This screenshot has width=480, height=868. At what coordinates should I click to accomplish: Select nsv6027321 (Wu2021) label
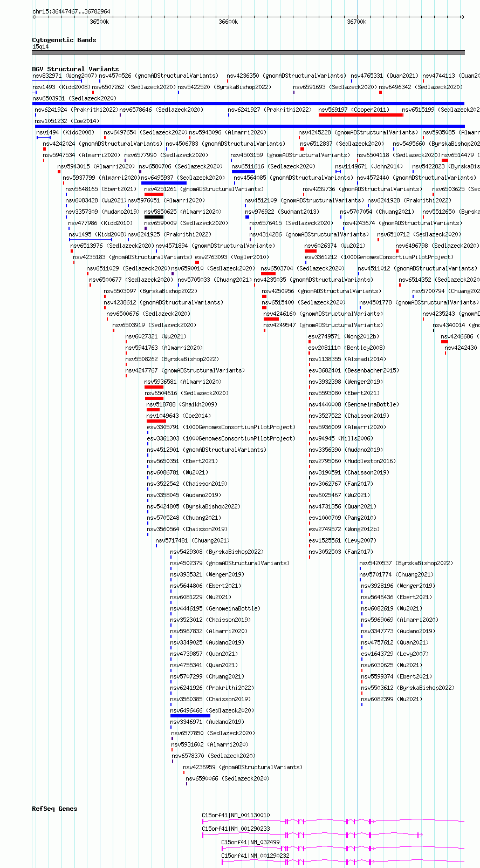pyautogui.click(x=156, y=336)
